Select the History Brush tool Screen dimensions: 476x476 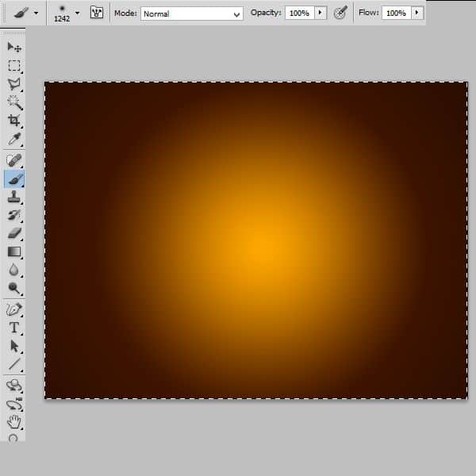[x=14, y=215]
